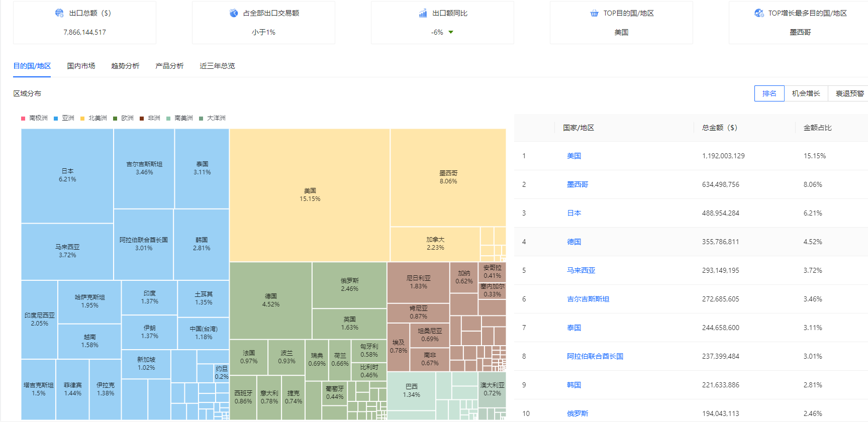
Task: Toggle the 大洋洲 legend item
Action: tap(212, 118)
